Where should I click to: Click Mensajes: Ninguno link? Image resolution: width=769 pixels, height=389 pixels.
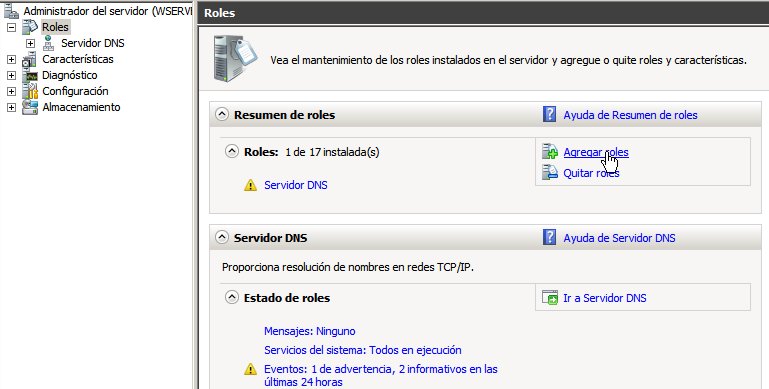click(309, 331)
